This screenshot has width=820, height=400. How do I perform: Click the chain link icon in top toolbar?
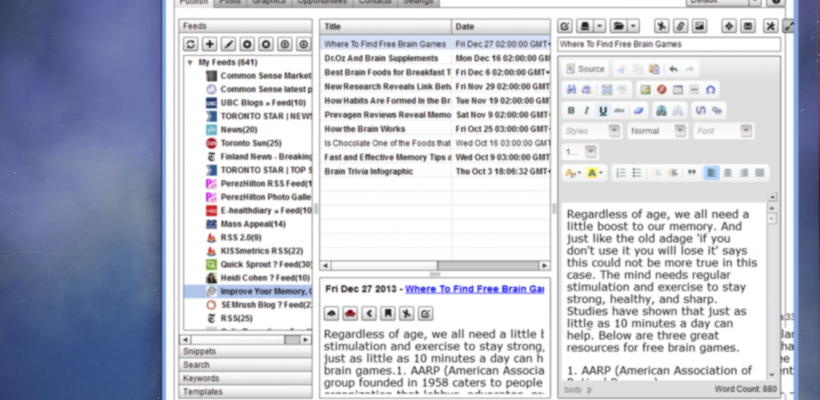pos(680,26)
